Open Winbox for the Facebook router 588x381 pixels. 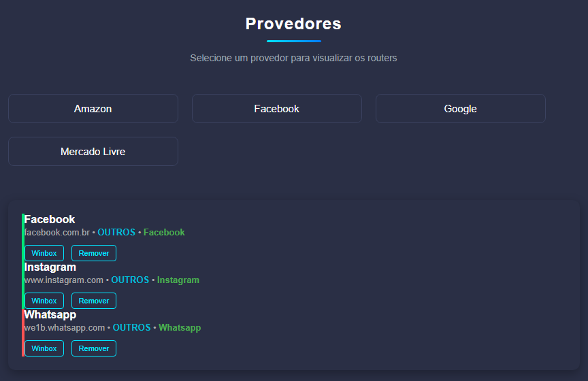pyautogui.click(x=44, y=253)
